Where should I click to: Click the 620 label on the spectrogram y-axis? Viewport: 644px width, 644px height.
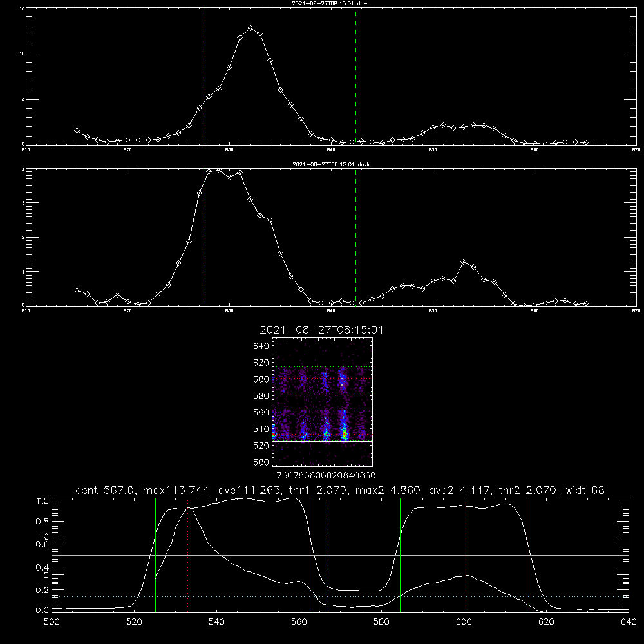pyautogui.click(x=261, y=363)
